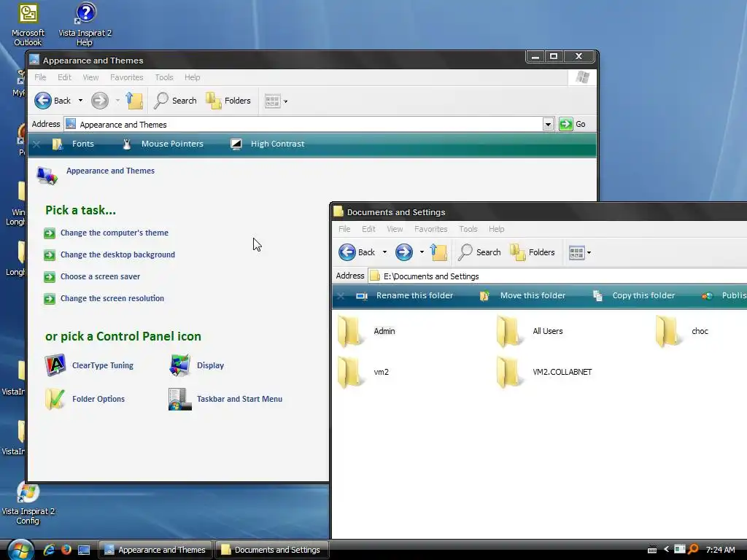The image size is (747, 560).
Task: Click Search in Documents and Settings toolbar
Action: pos(479,252)
